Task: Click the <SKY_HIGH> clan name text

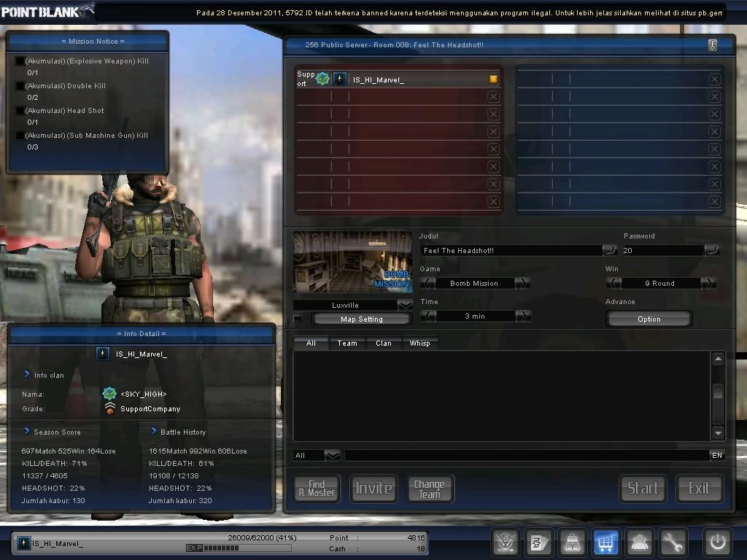Action: click(144, 394)
